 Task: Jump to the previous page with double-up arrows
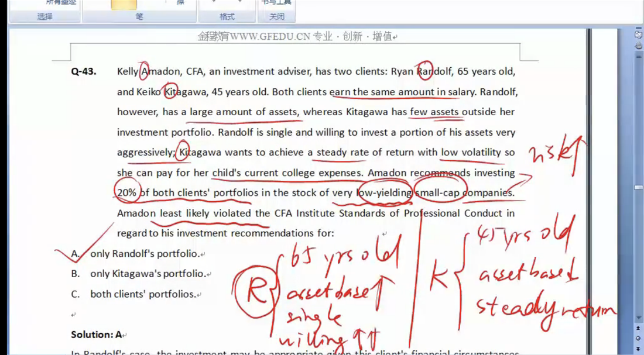point(638,329)
